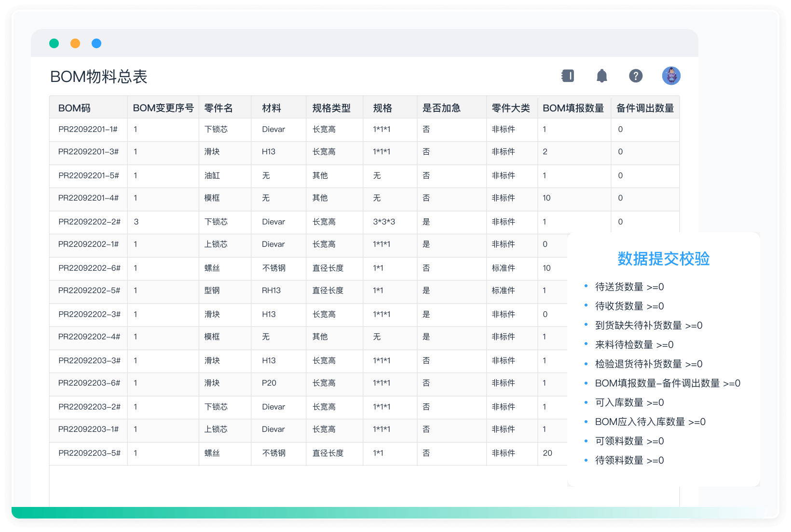791x532 pixels.
Task: Click the 下锁芯 part name in first row
Action: [217, 129]
